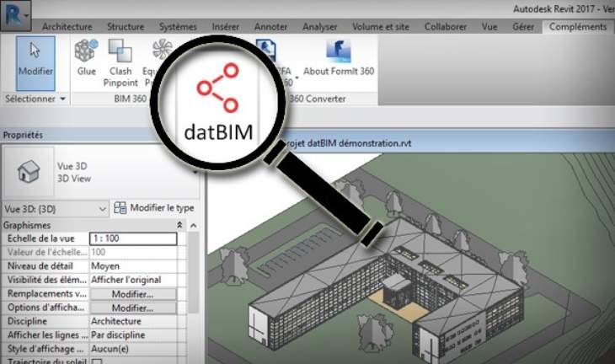This screenshot has height=364, width=615.
Task: Open the Architecture ribbon tab
Action: click(x=67, y=27)
